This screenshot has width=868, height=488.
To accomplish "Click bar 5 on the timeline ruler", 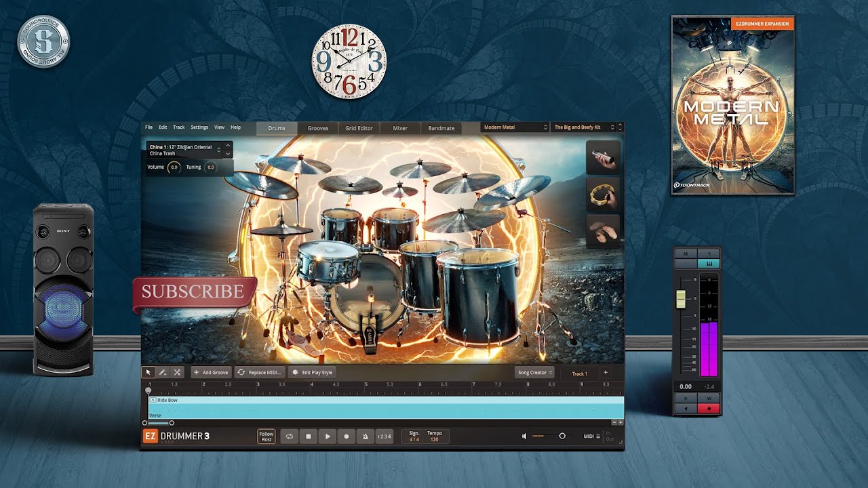I will click(366, 384).
